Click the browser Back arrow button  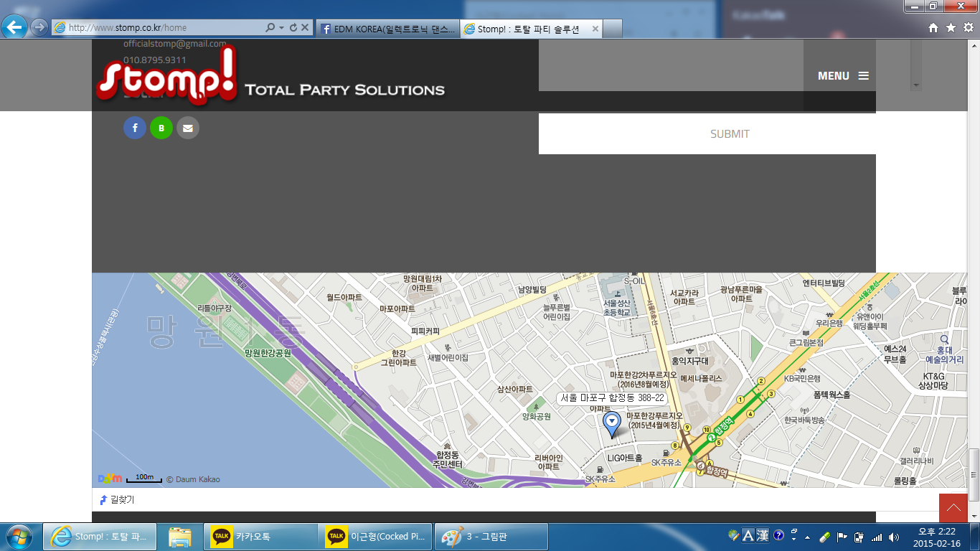15,27
